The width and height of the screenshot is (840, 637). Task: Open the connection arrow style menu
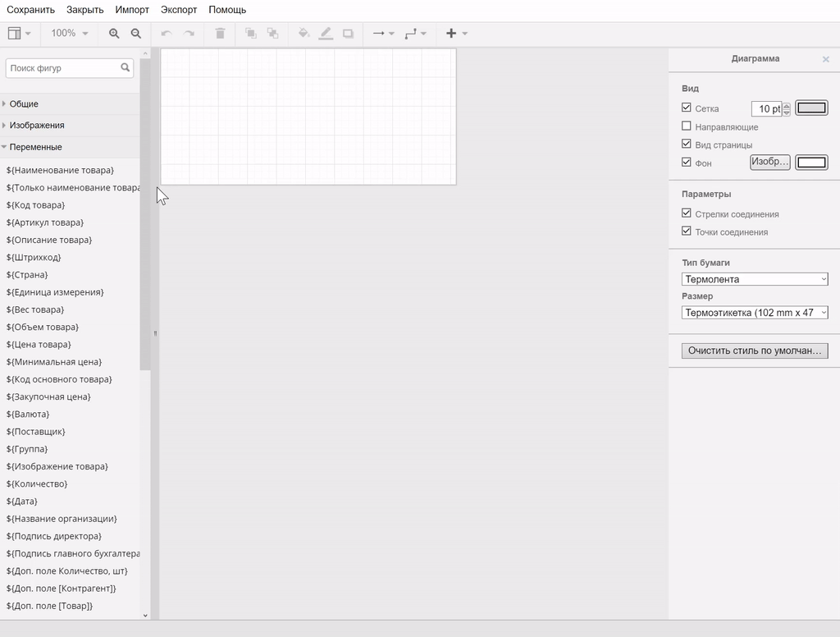point(383,34)
